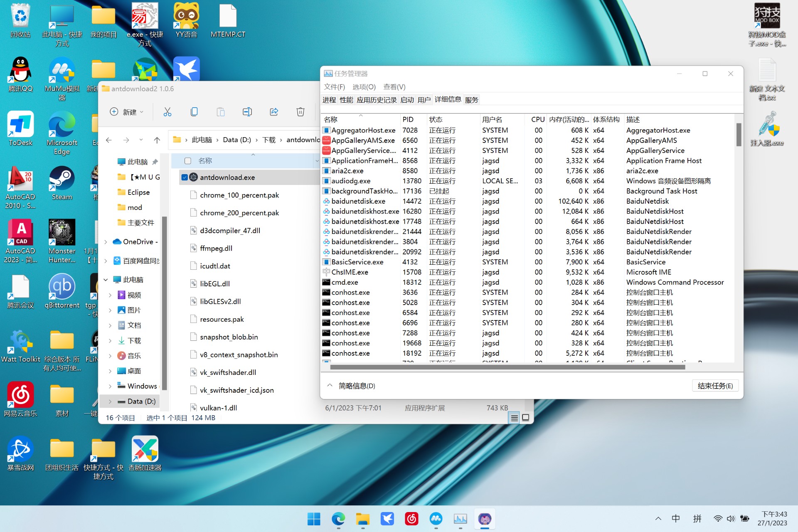This screenshot has height=532, width=798.
Task: Select the aria2c.exe process row
Action: point(528,171)
